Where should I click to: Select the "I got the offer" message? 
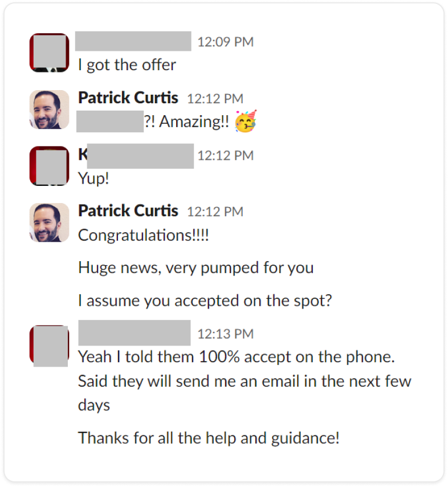[x=127, y=65]
